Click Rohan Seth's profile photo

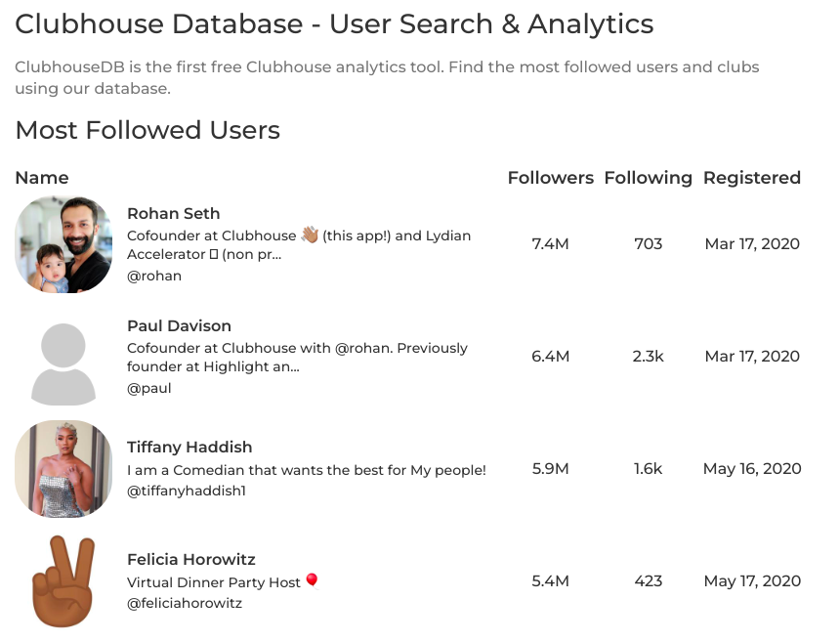(63, 244)
